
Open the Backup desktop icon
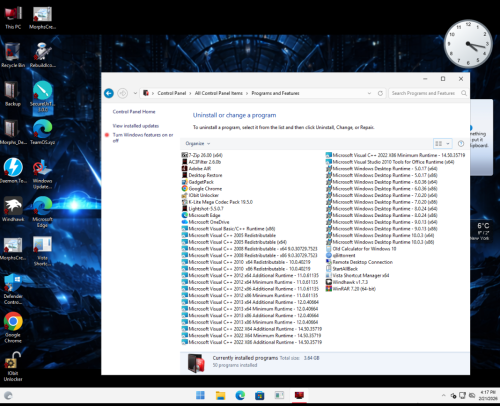pos(13,94)
